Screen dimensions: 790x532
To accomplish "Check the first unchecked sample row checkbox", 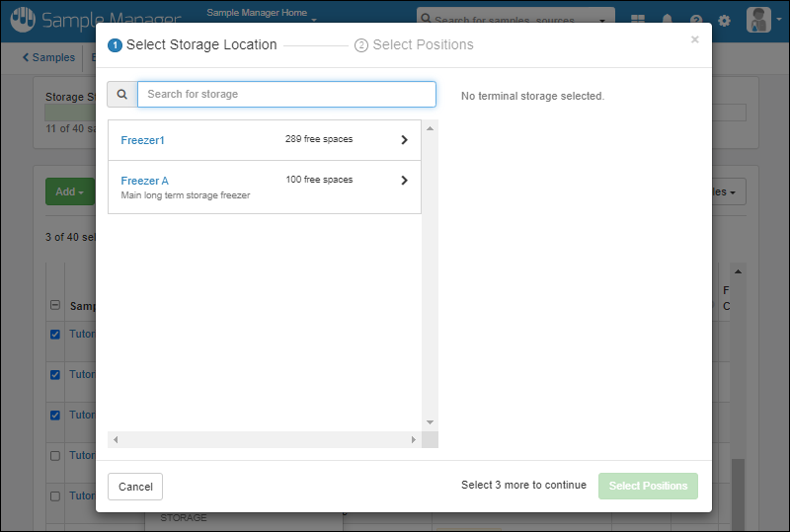I will (55, 455).
